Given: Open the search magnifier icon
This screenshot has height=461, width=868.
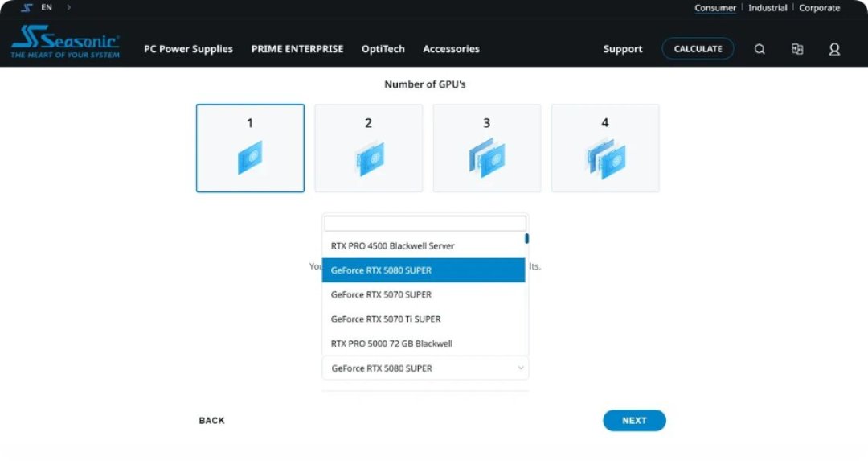Looking at the screenshot, I should 759,49.
